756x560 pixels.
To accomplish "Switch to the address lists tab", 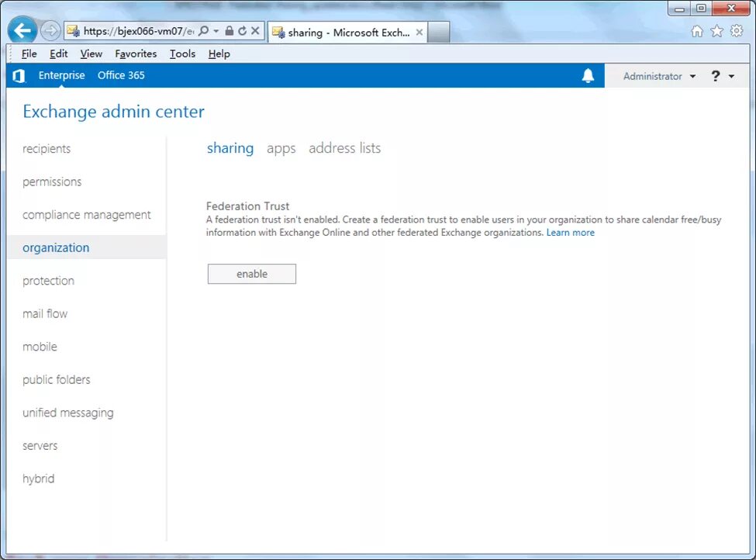I will pyautogui.click(x=345, y=148).
